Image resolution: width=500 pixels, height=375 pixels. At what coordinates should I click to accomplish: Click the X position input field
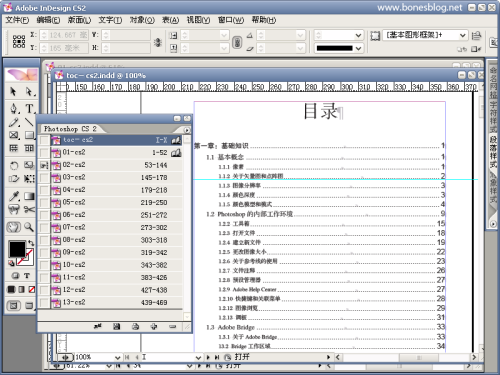(64, 35)
